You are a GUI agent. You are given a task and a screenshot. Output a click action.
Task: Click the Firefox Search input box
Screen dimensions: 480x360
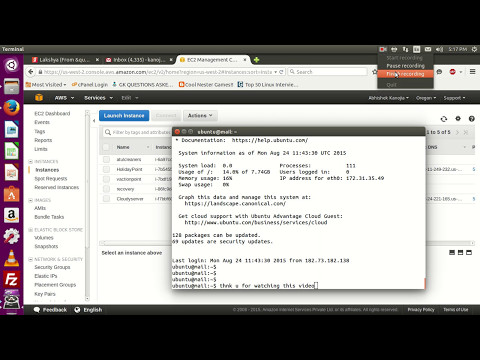click(328, 72)
